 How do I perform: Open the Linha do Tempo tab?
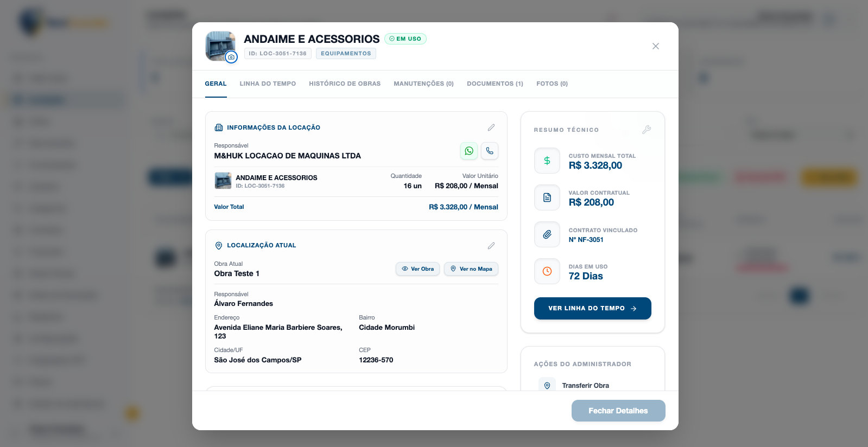268,84
